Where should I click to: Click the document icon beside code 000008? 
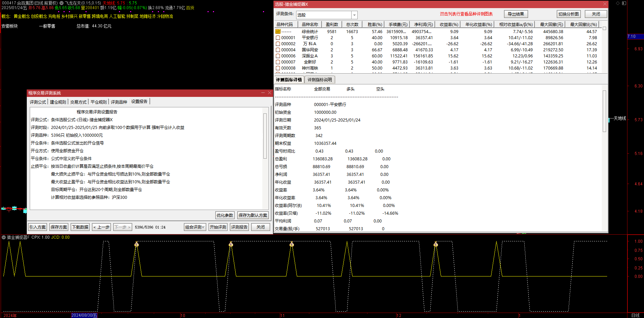[278, 68]
